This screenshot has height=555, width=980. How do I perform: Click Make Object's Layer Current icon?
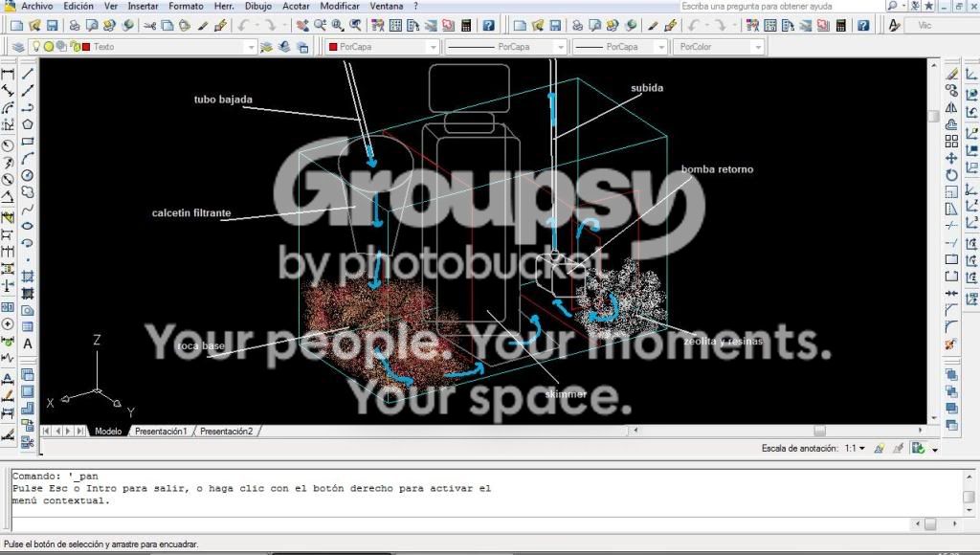pyautogui.click(x=267, y=47)
